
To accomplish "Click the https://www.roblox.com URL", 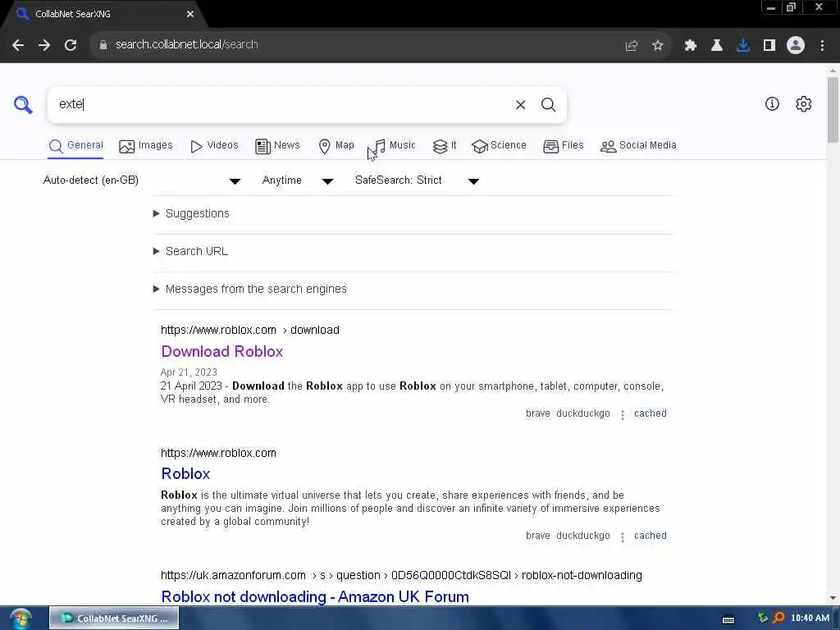I will (x=218, y=453).
